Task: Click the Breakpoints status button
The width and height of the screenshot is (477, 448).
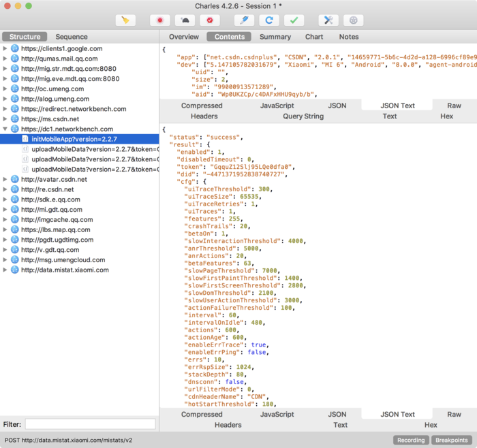Action: coord(451,440)
